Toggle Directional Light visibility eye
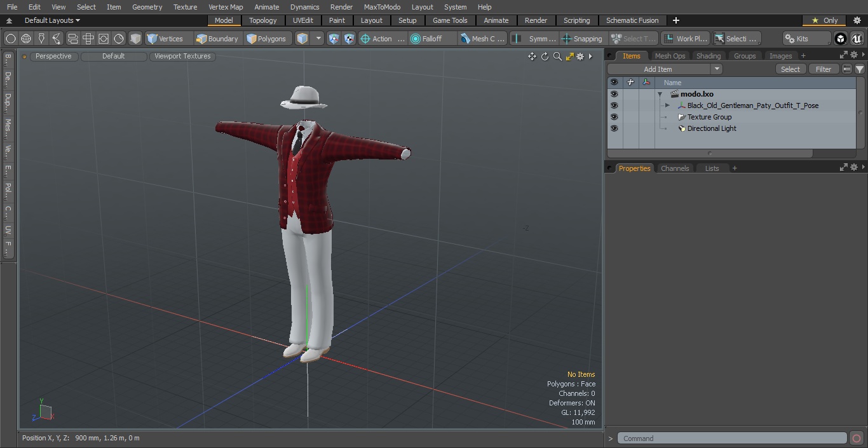Screen dimensions: 868x448 tap(614, 128)
